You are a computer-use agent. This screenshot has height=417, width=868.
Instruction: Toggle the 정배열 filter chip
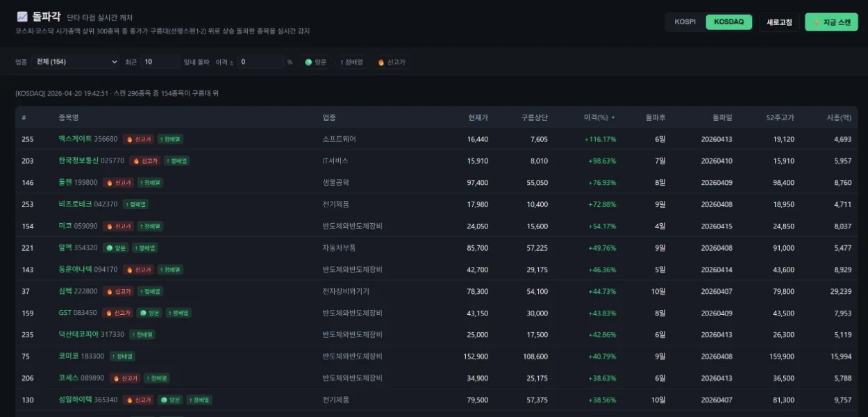click(351, 62)
